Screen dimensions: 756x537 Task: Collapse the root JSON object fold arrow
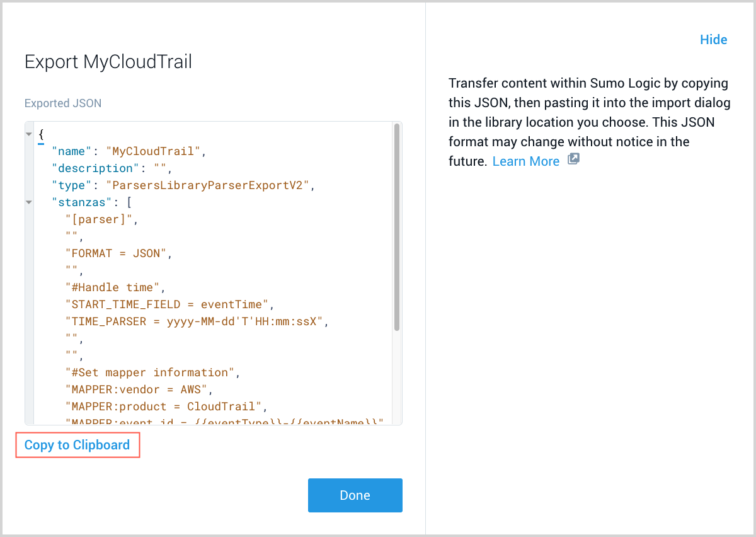coord(29,134)
